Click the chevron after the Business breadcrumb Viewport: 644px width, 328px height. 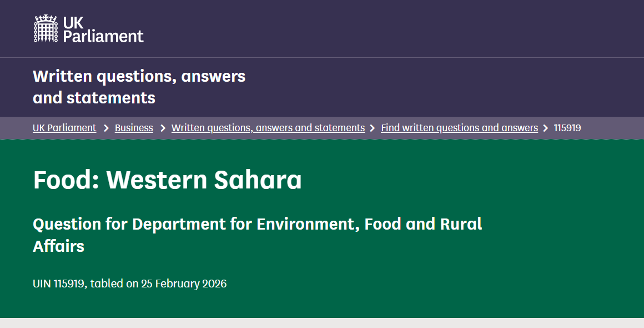coord(163,128)
